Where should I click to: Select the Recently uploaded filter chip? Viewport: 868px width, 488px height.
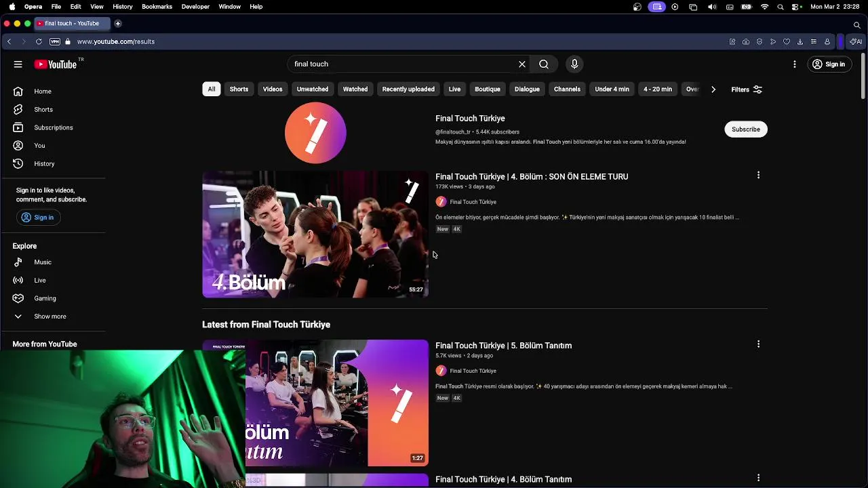coord(408,89)
